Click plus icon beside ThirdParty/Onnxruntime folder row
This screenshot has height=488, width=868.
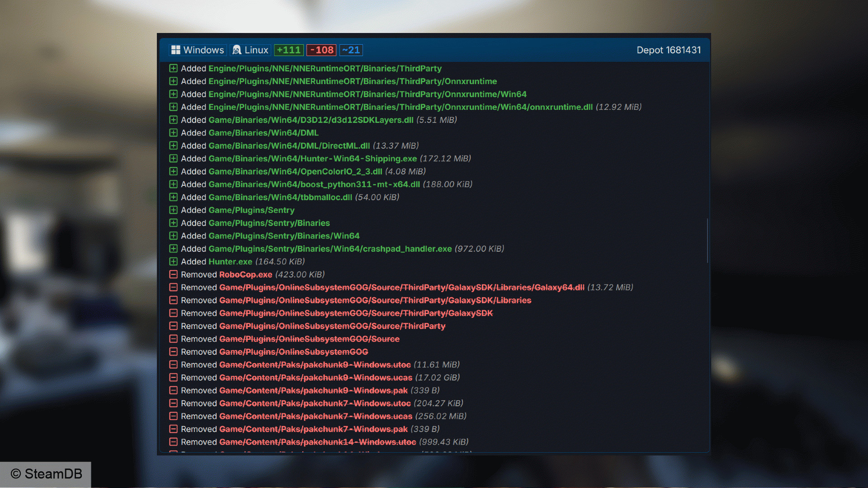click(x=173, y=81)
